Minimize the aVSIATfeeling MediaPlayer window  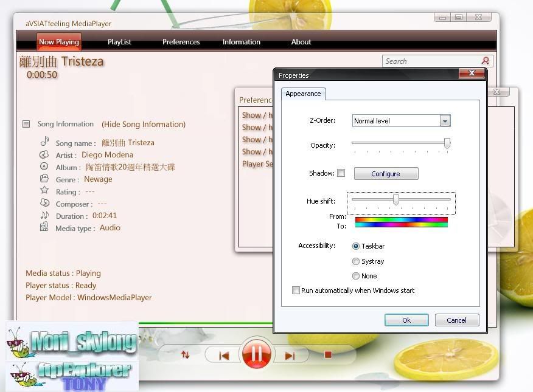(x=442, y=17)
